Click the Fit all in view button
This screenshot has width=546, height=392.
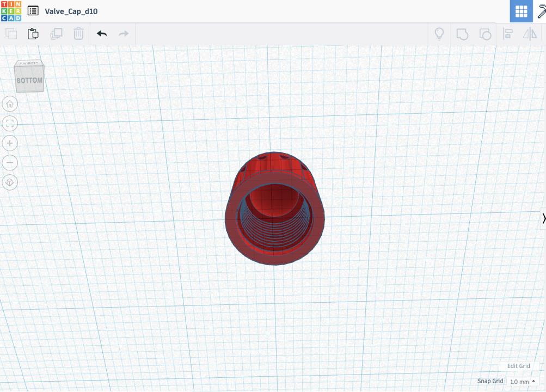tap(10, 123)
